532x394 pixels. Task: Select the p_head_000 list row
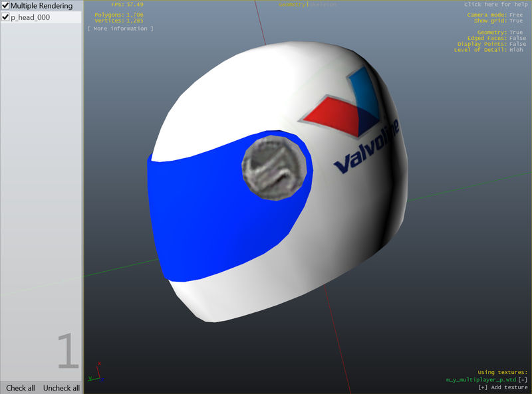[x=41, y=17]
